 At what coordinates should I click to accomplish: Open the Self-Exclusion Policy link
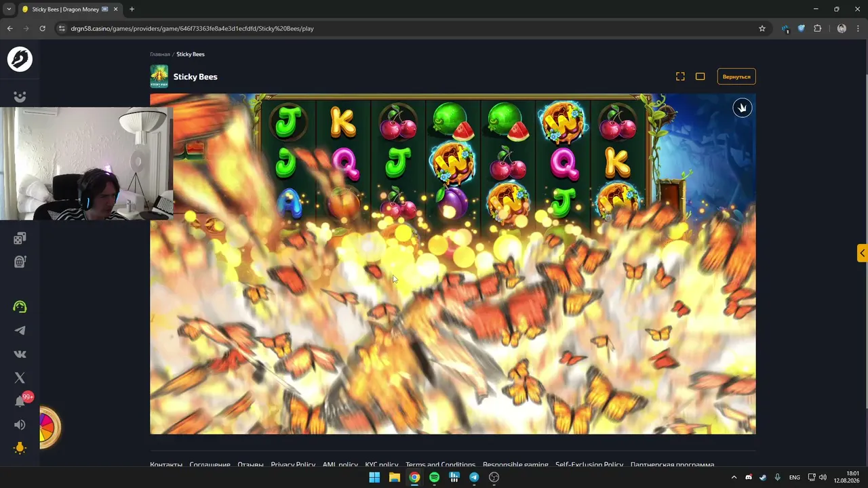589,464
